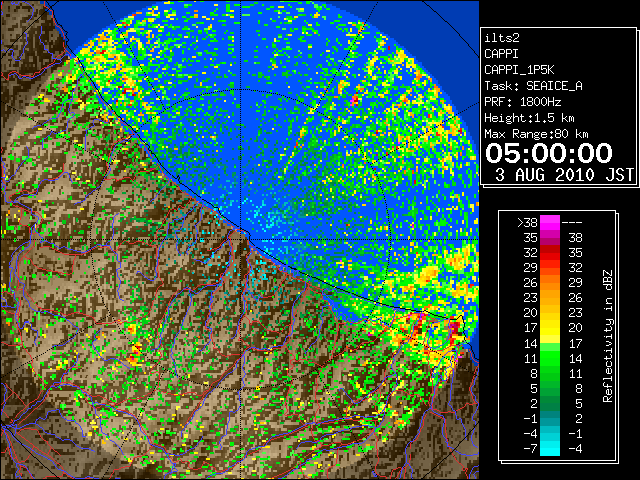
Task: Pick the bright yellow swatch beside '17'
Action: coord(550,328)
